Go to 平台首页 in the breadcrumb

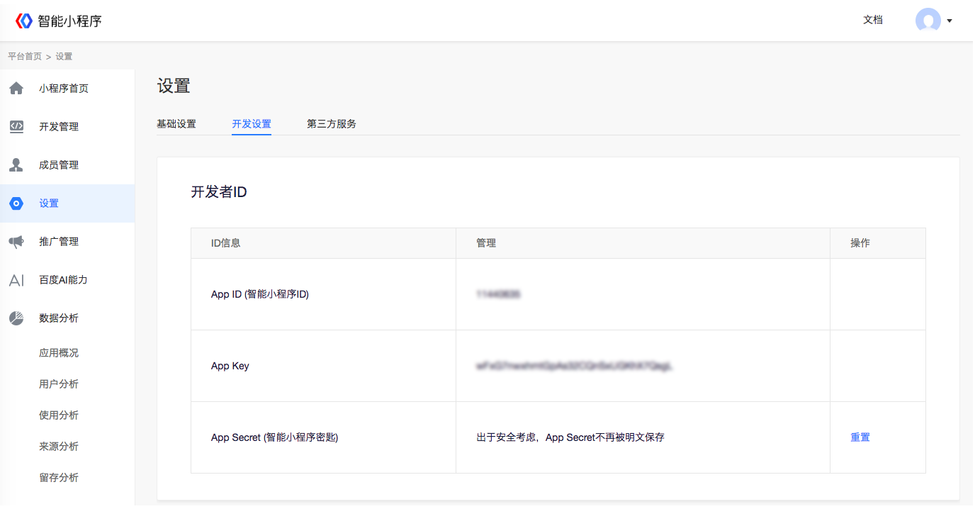(x=25, y=56)
